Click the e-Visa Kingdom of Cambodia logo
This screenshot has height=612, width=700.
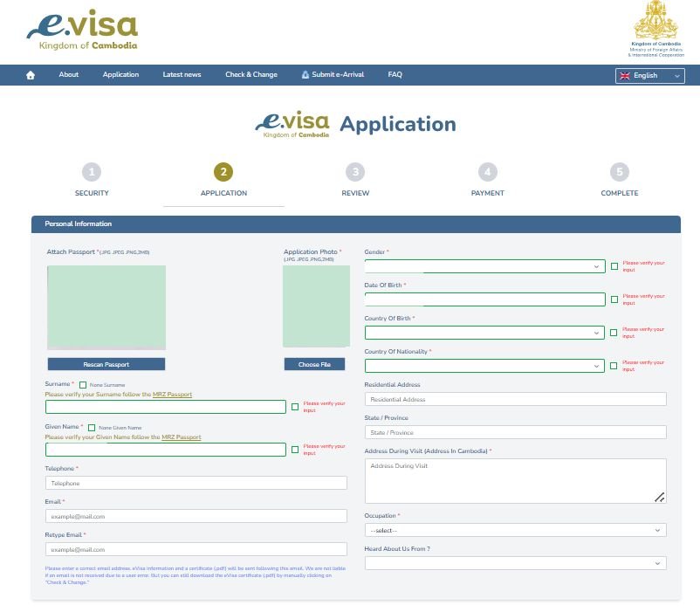pyautogui.click(x=81, y=32)
